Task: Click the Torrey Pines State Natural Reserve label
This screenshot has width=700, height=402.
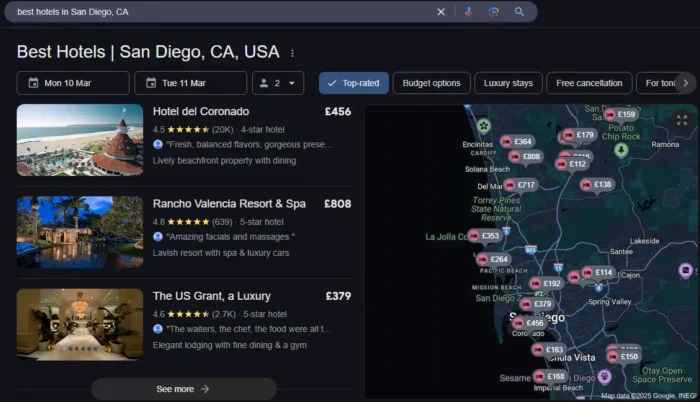Action: [x=496, y=209]
